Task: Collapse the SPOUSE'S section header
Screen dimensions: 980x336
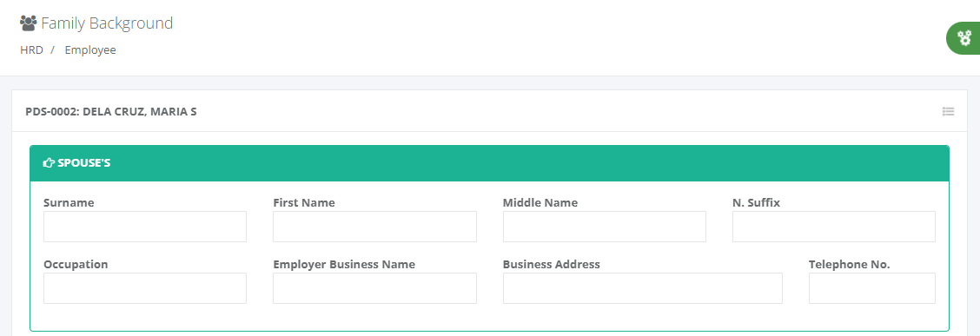Action: coord(489,163)
